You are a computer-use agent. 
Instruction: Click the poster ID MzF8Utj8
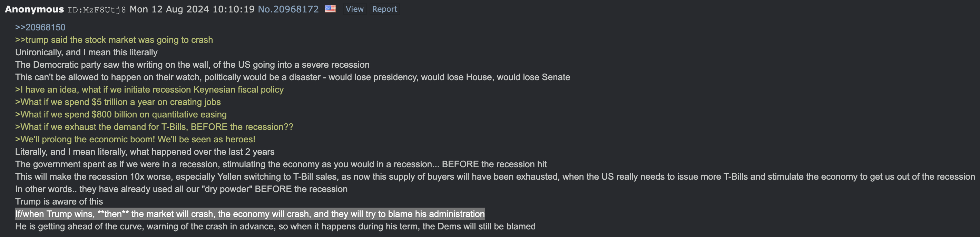(97, 10)
